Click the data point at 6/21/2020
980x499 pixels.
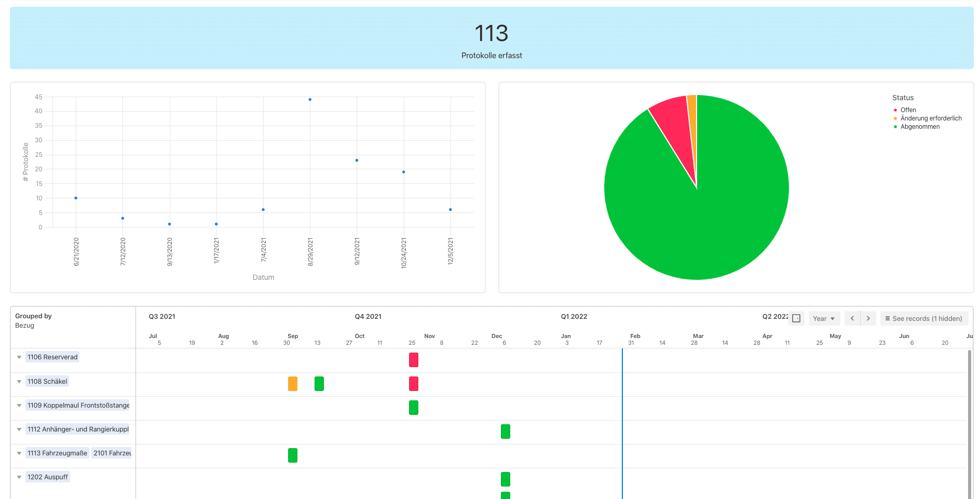pos(76,198)
